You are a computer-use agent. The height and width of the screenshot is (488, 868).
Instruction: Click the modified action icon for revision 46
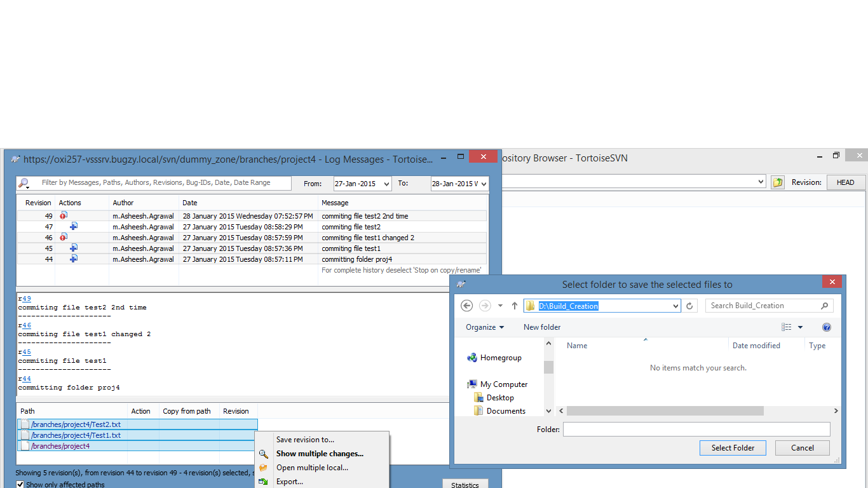(x=64, y=237)
